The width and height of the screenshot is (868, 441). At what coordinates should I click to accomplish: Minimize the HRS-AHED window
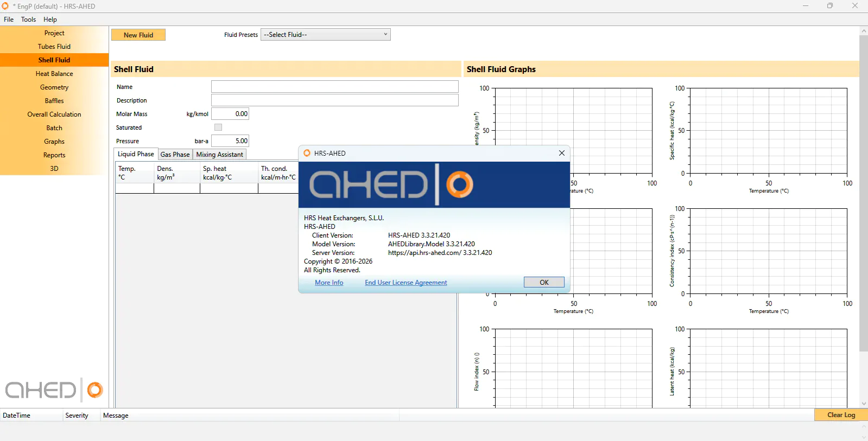806,6
